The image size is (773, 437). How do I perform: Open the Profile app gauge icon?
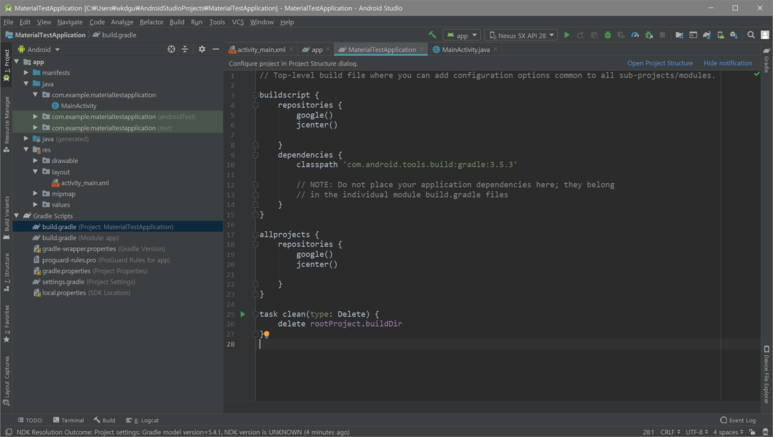click(x=635, y=35)
